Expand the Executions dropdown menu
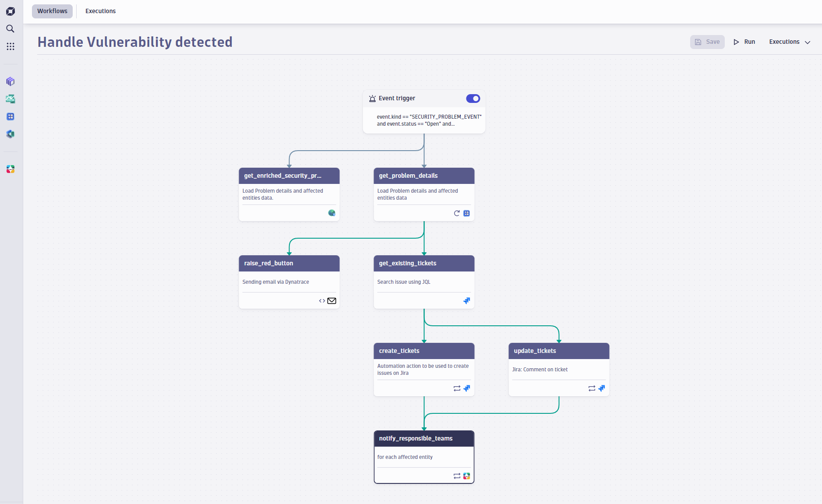Image resolution: width=822 pixels, height=504 pixels. [790, 42]
